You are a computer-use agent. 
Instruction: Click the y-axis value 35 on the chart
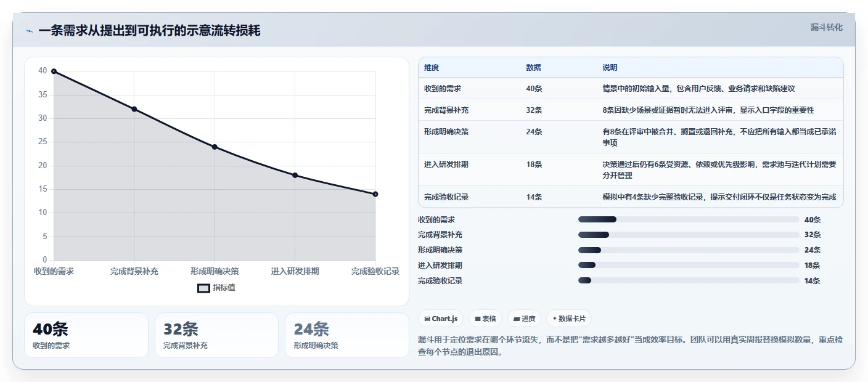tap(43, 95)
